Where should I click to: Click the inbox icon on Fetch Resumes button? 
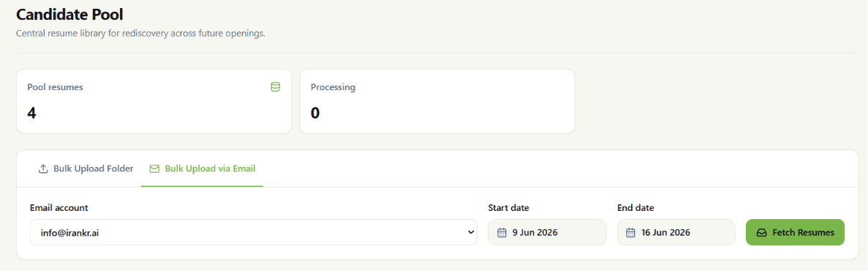point(762,233)
